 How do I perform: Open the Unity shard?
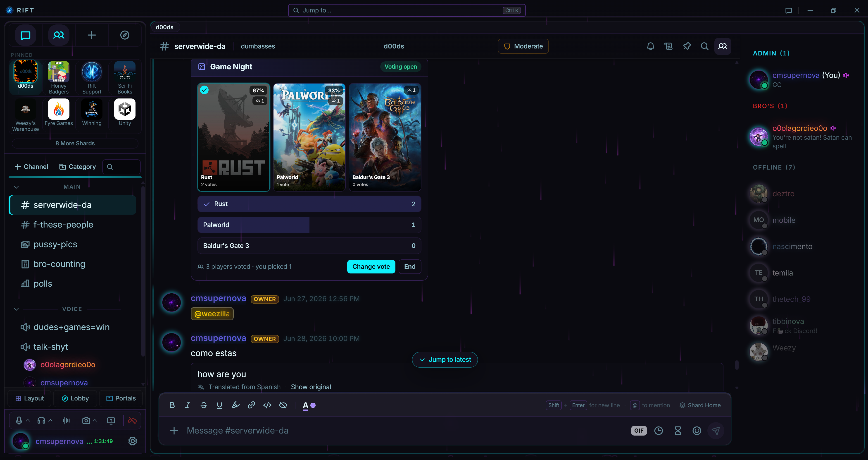125,113
